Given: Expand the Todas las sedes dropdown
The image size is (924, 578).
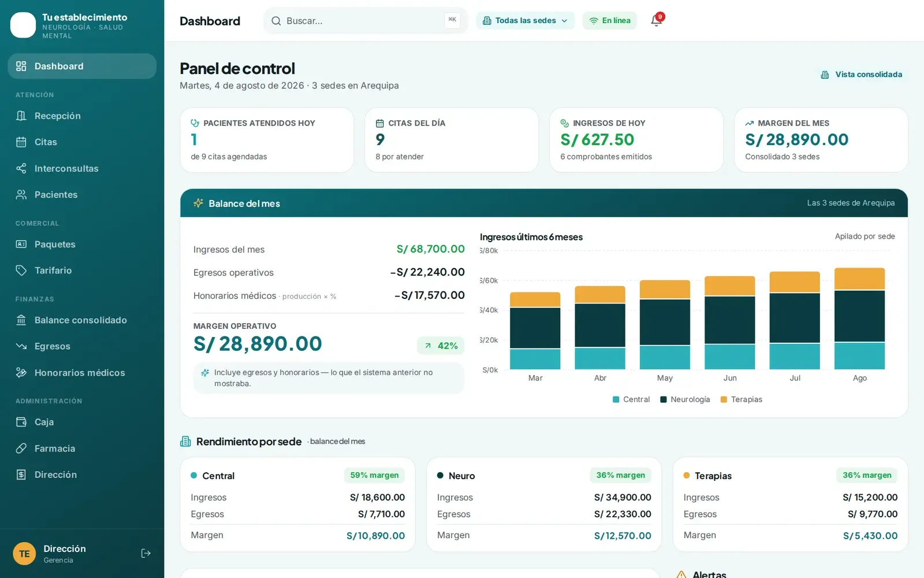Looking at the screenshot, I should point(525,21).
